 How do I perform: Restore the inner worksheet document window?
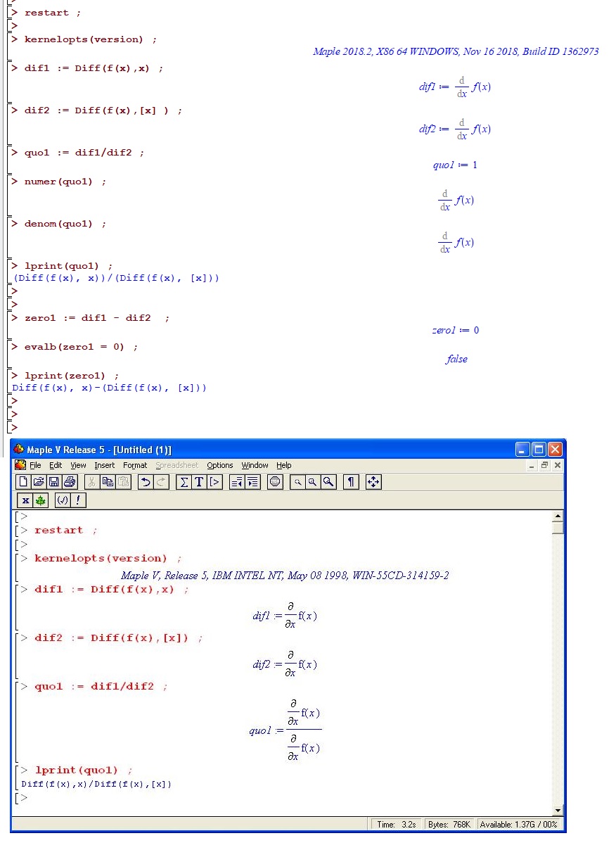(x=544, y=465)
